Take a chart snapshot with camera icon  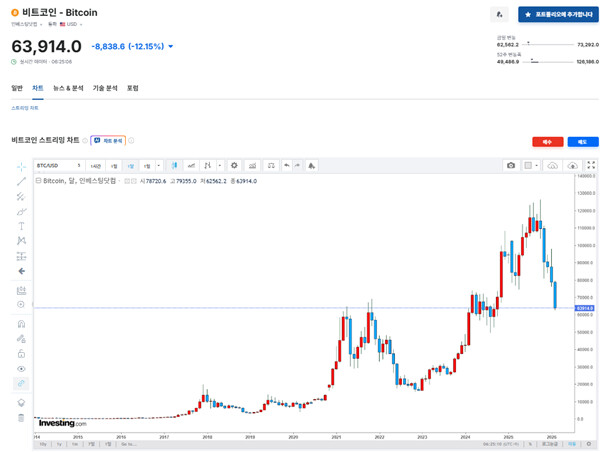(x=511, y=165)
